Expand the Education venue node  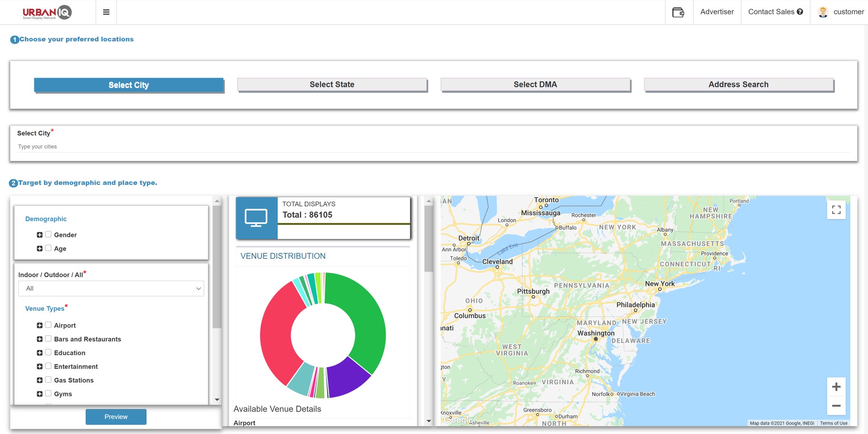(40, 353)
